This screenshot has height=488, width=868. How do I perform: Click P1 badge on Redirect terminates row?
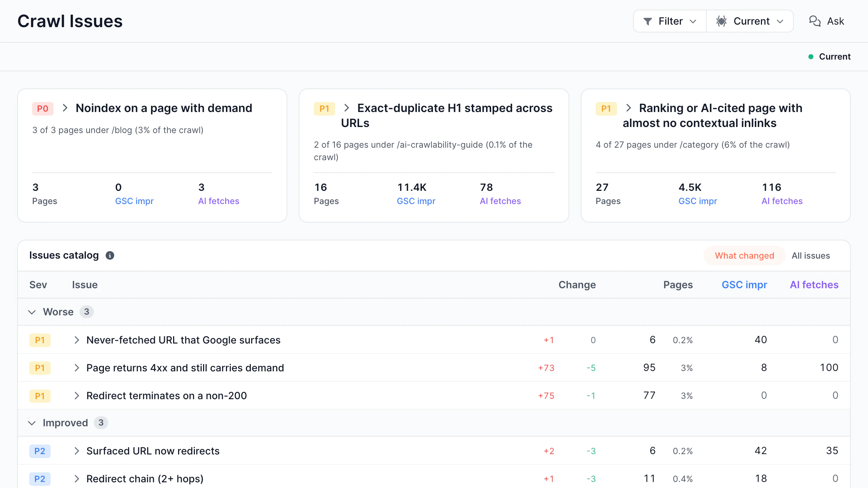click(40, 396)
